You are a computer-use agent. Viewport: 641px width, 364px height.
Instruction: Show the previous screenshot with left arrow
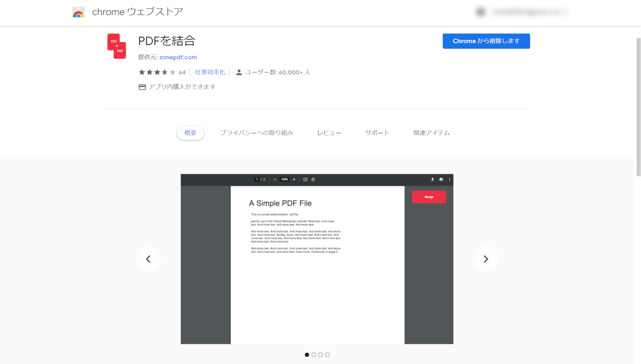(x=148, y=259)
